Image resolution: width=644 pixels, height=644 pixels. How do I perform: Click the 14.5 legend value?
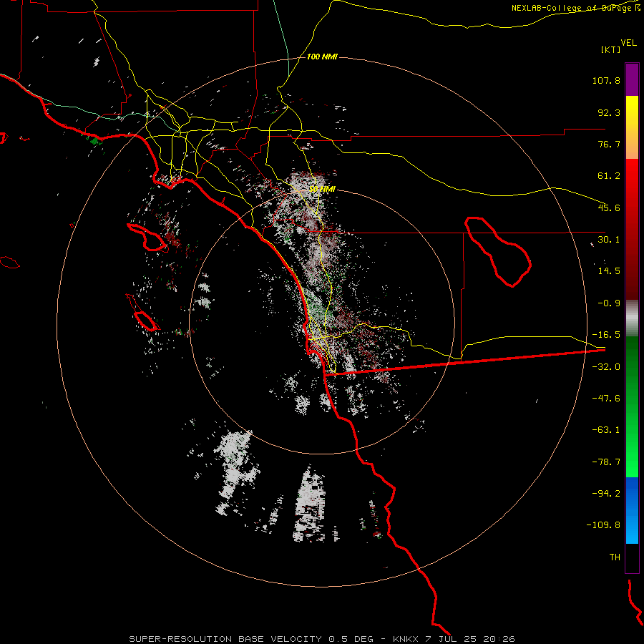[609, 271]
